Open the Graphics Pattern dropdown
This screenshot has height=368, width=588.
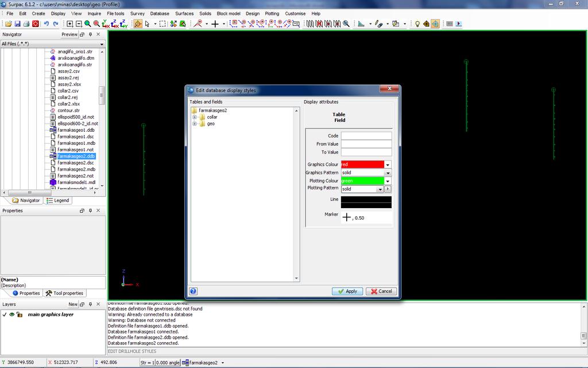click(388, 172)
